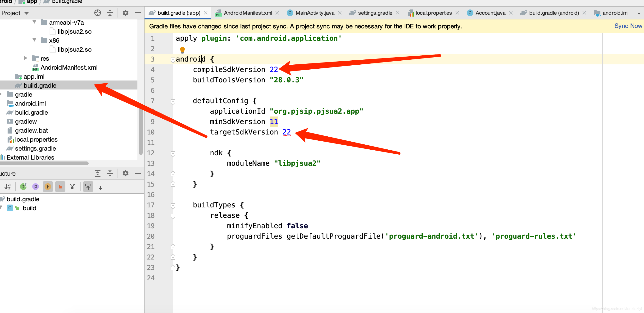644x313 pixels.
Task: Close the build.gradle (:app) tab
Action: [x=206, y=13]
